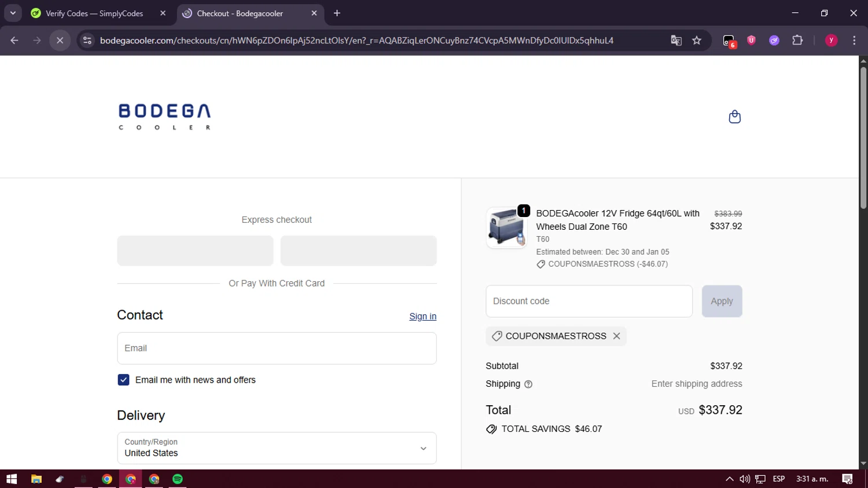Bookmark this page with the star icon
This screenshot has width=868, height=488.
(x=697, y=41)
